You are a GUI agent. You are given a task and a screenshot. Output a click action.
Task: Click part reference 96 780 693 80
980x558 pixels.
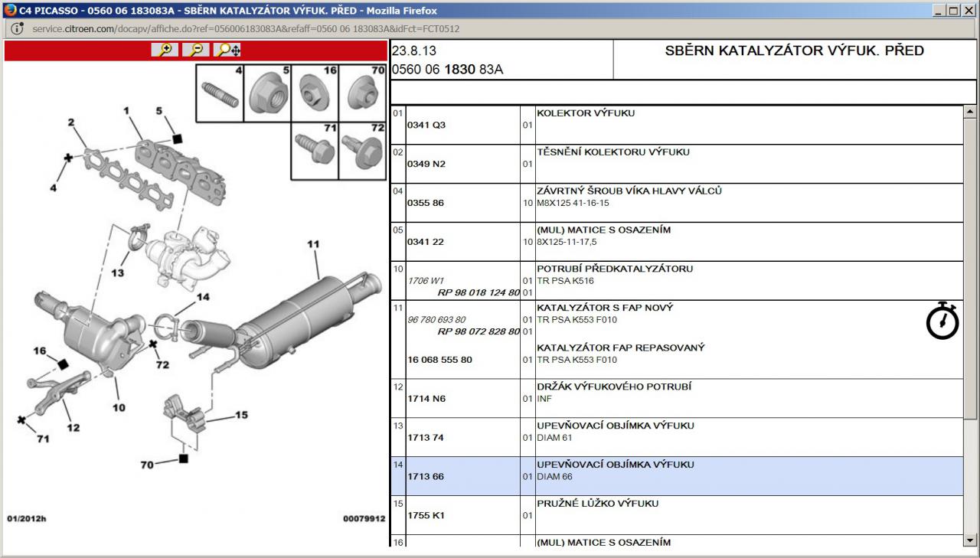(x=436, y=320)
